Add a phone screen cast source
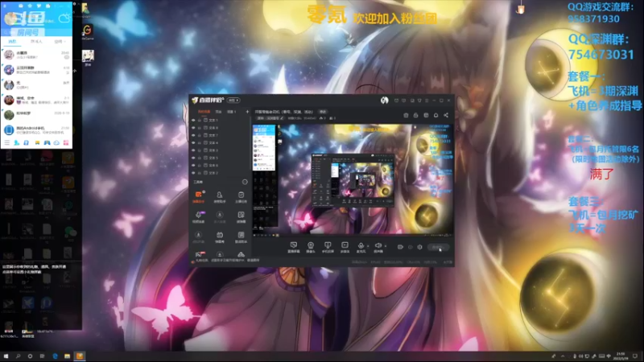 [328, 247]
